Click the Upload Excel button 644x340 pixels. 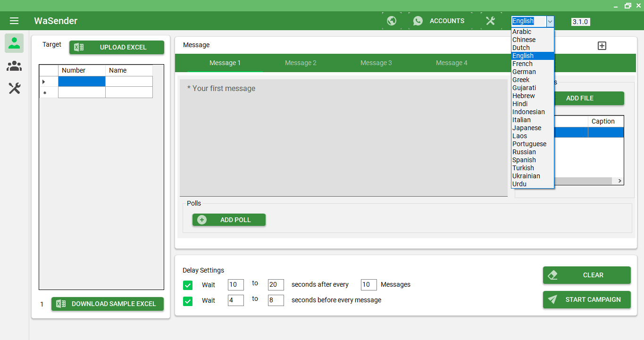pos(117,47)
